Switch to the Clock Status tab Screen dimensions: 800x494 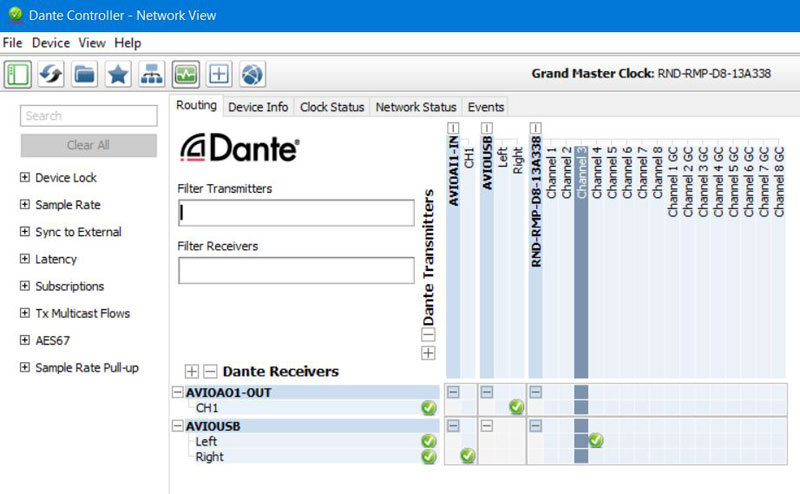pyautogui.click(x=332, y=107)
